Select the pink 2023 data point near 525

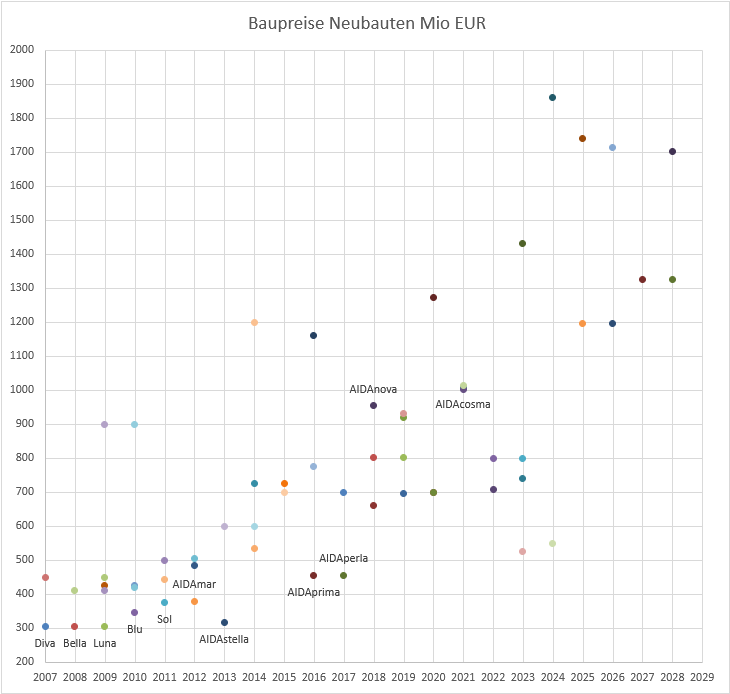pos(522,551)
